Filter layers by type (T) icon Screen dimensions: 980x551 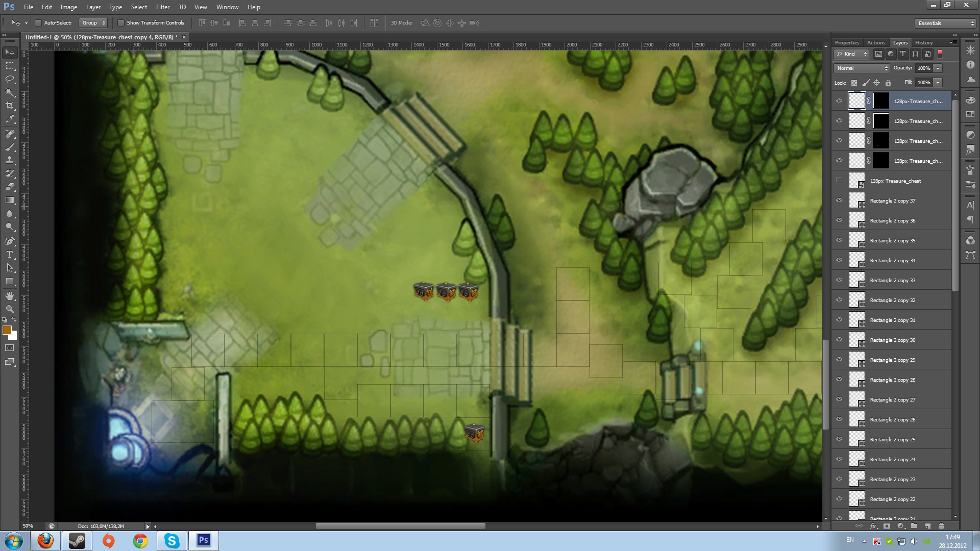(903, 54)
